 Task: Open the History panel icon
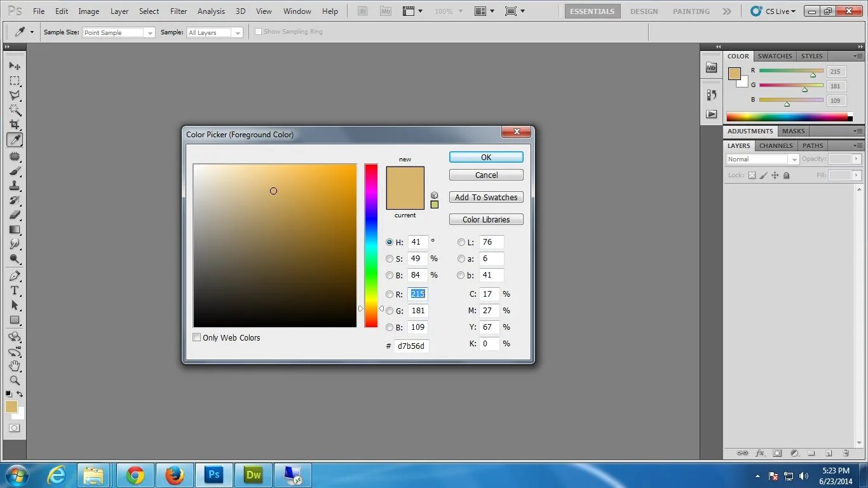tap(711, 95)
